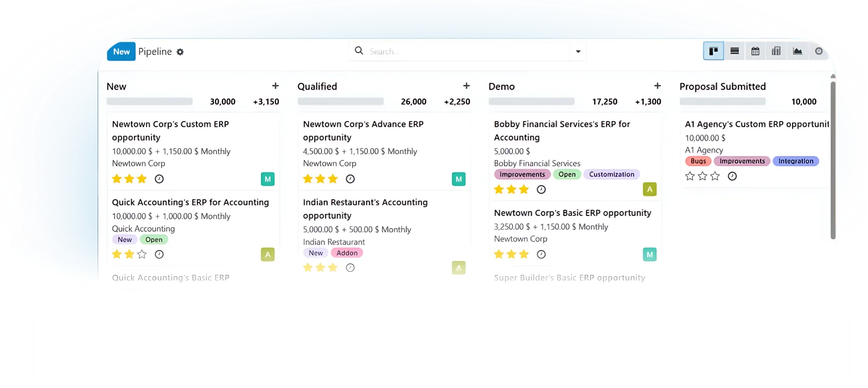868x388 pixels.
Task: Click A avatar on Bobby Financial card
Action: [x=650, y=189]
